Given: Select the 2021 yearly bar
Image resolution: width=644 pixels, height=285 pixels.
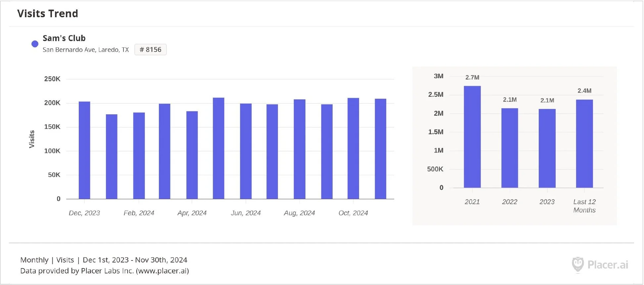Looking at the screenshot, I should [x=472, y=137].
